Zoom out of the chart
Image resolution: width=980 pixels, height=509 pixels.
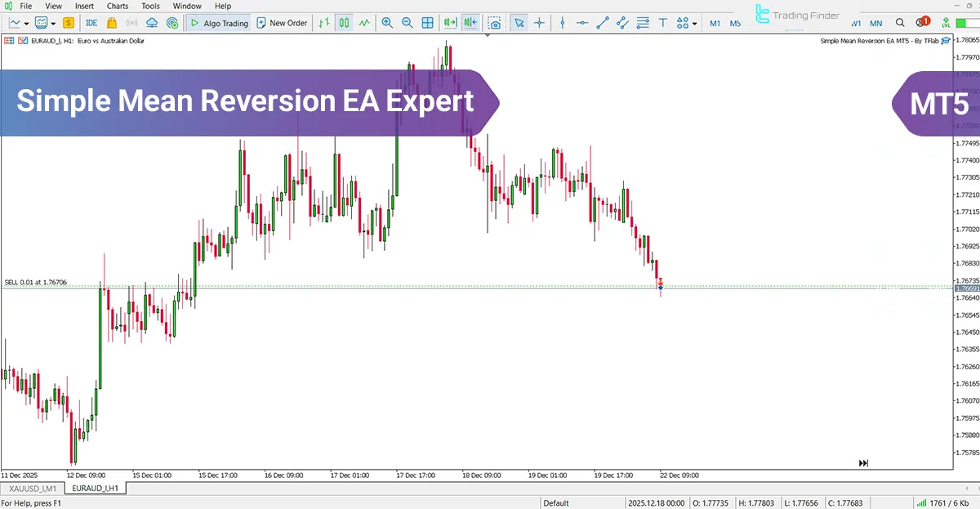tap(408, 23)
